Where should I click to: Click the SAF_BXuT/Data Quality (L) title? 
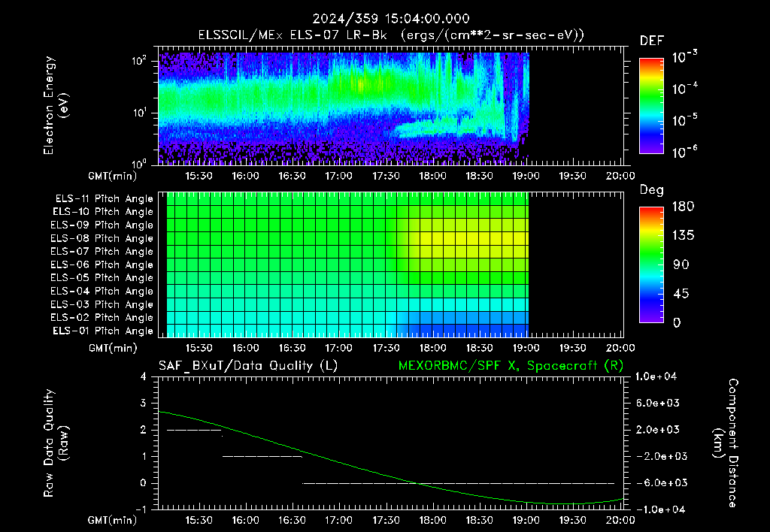point(248,366)
